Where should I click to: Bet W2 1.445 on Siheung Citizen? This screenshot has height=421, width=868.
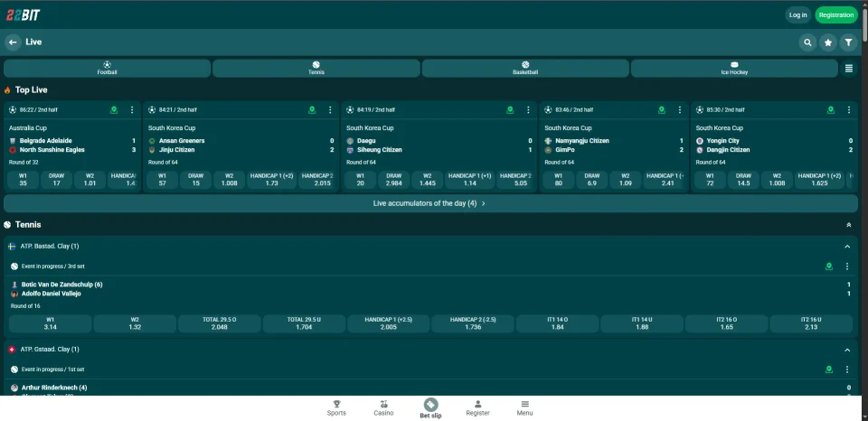tap(428, 180)
